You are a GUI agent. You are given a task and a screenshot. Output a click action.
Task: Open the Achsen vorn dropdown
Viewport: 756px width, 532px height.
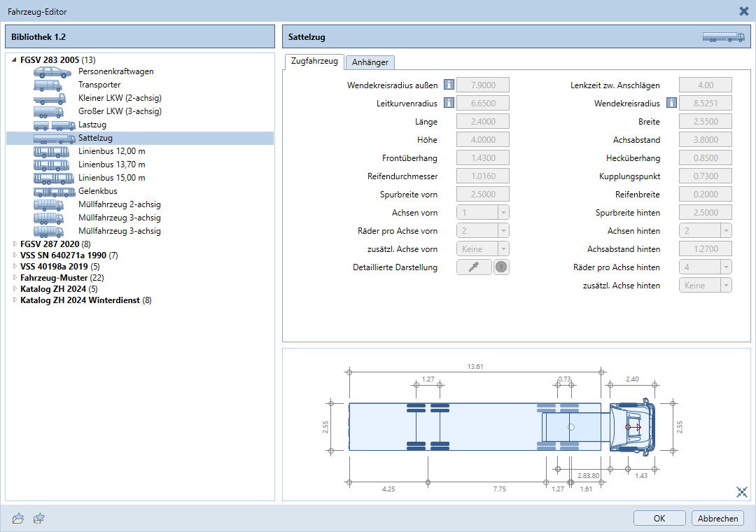pyautogui.click(x=482, y=212)
